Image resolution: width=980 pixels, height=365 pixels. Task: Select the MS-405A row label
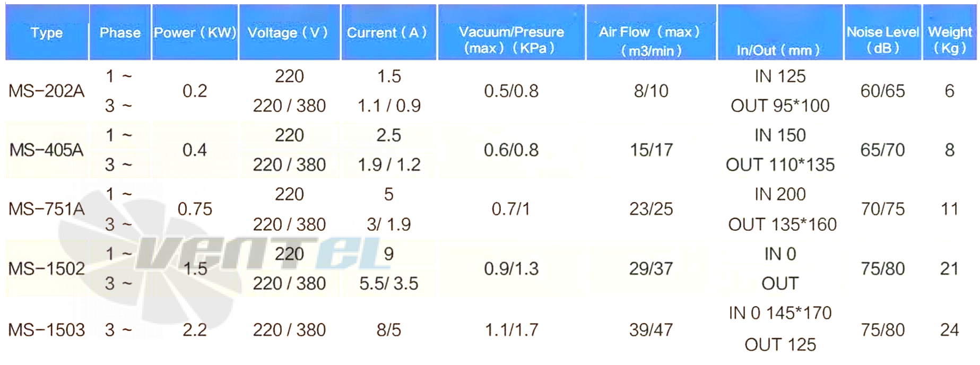pyautogui.click(x=47, y=150)
